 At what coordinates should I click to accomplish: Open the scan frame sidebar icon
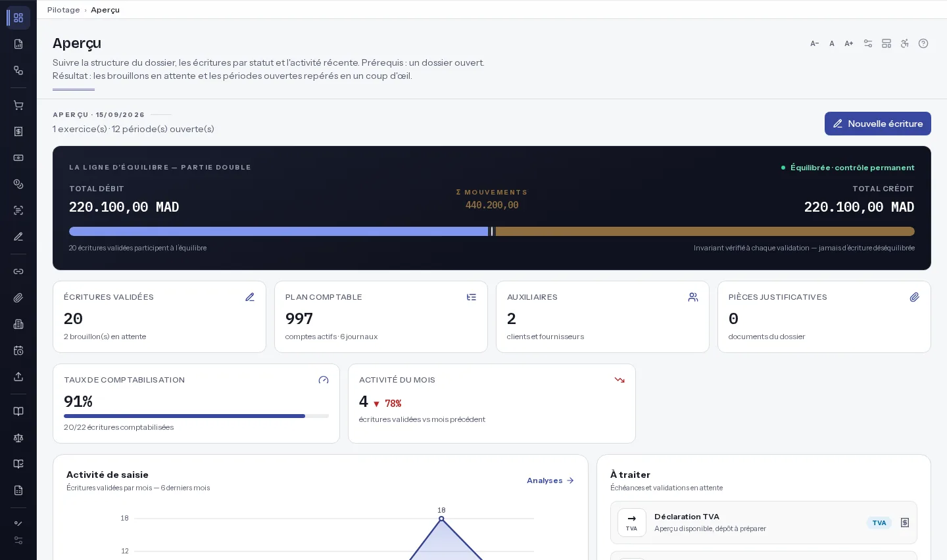18,210
